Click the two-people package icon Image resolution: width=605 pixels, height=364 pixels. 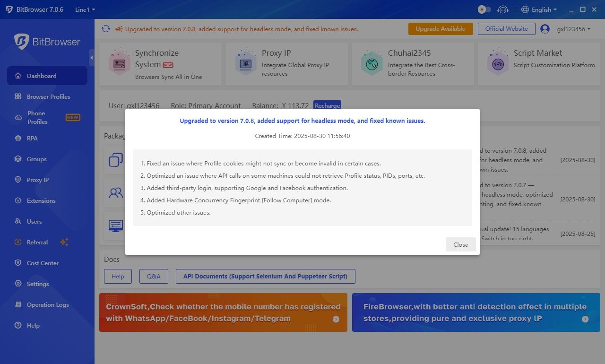click(116, 193)
